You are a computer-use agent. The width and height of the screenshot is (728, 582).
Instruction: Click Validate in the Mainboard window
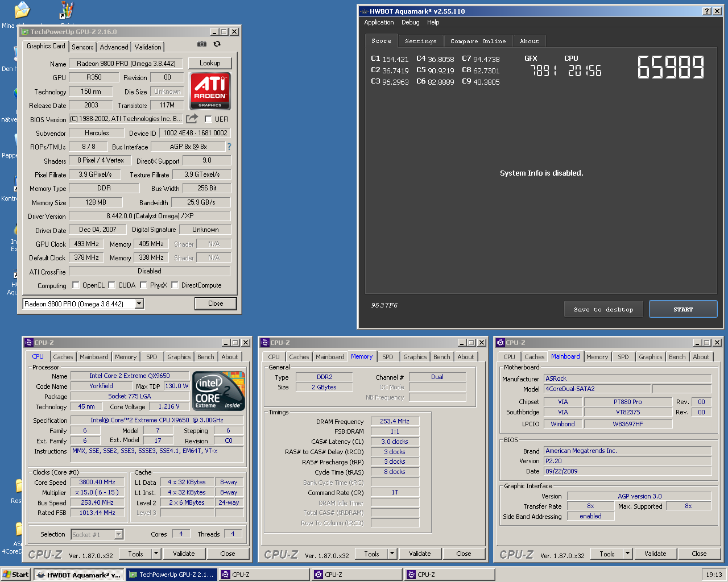[655, 554]
